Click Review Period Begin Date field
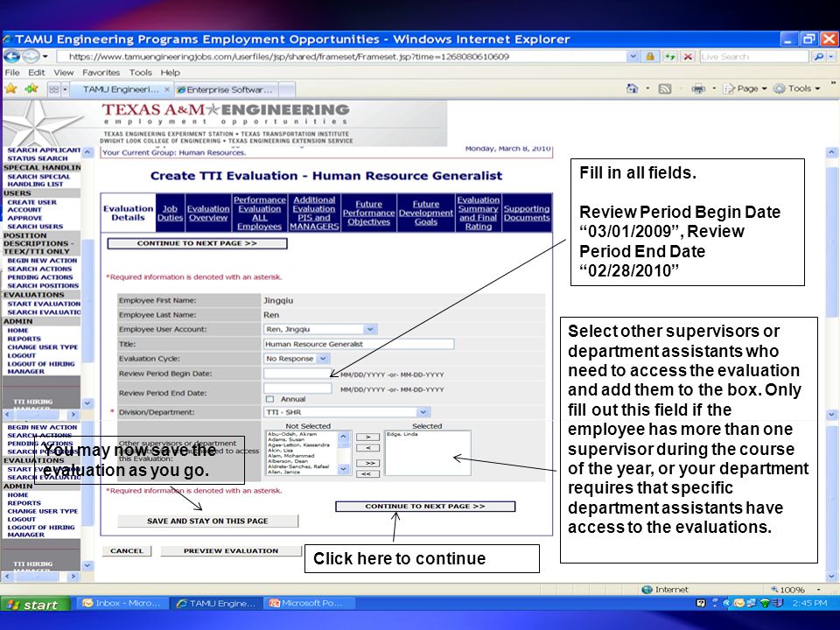 [297, 374]
